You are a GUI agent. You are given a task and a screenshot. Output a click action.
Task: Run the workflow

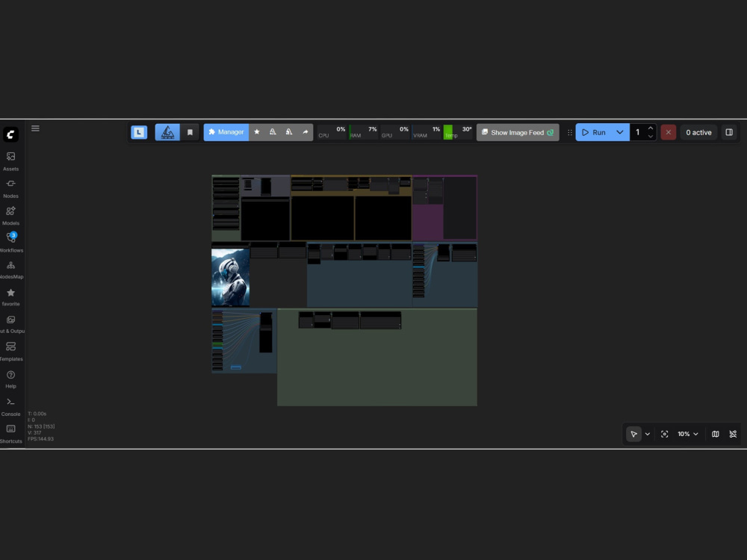click(x=594, y=132)
